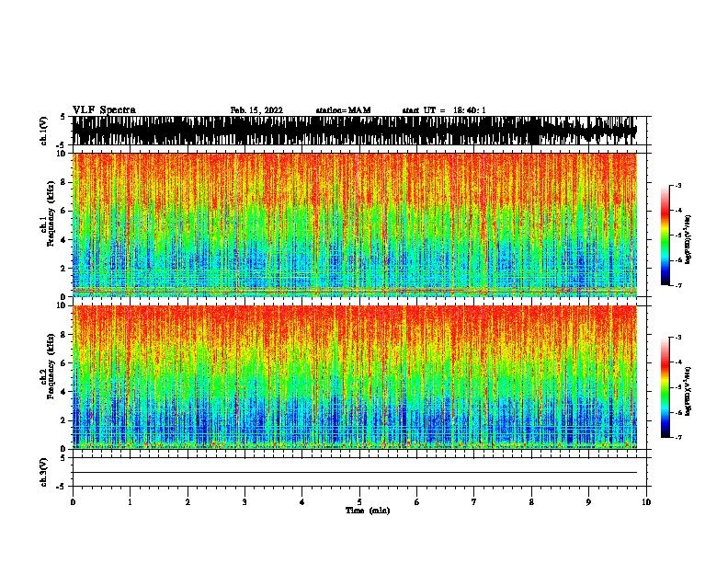Click the "Time (min)" axis label
This screenshot has height=563, width=728.
[368, 511]
